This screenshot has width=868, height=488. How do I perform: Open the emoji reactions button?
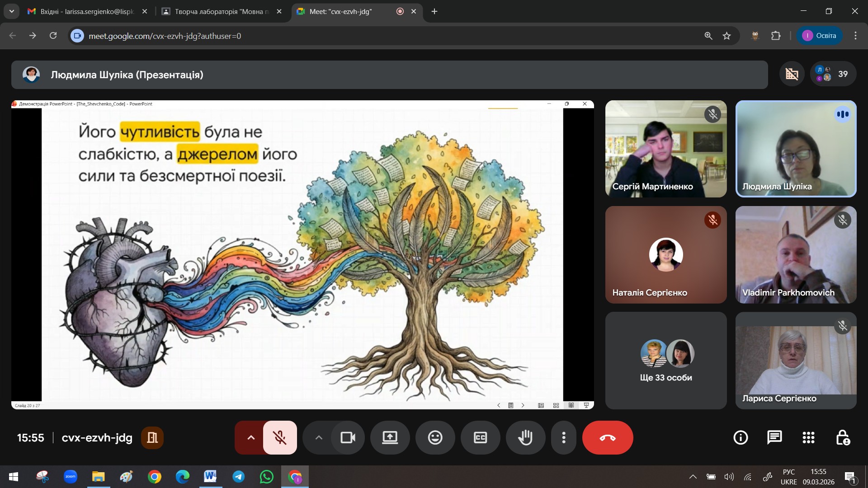pyautogui.click(x=435, y=437)
